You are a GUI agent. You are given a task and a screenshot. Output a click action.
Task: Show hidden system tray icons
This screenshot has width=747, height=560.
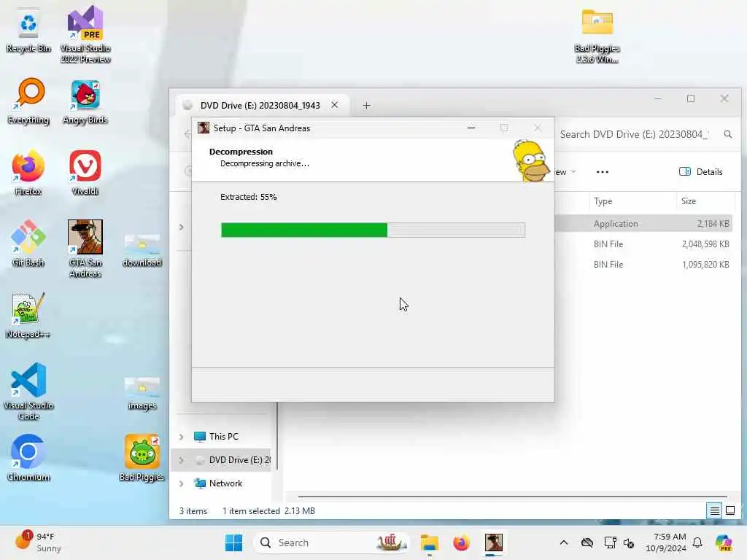point(564,542)
